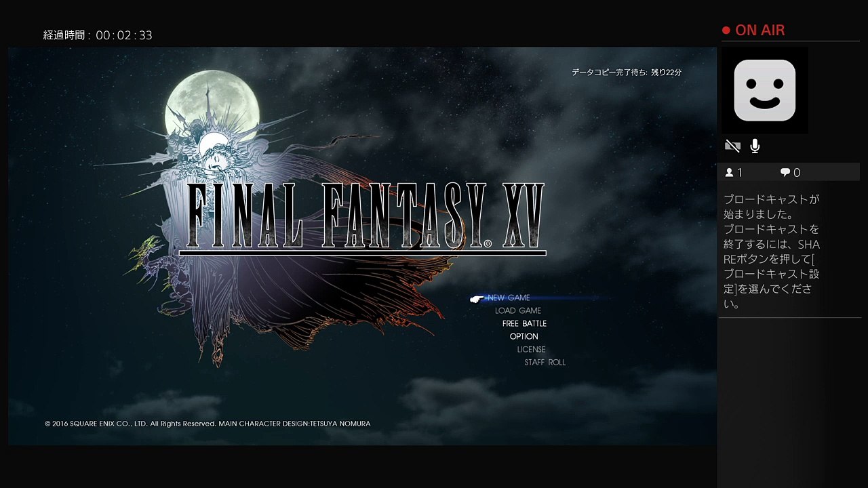The width and height of the screenshot is (868, 488).
Task: Toggle the crossed-out camera icon
Action: click(732, 146)
